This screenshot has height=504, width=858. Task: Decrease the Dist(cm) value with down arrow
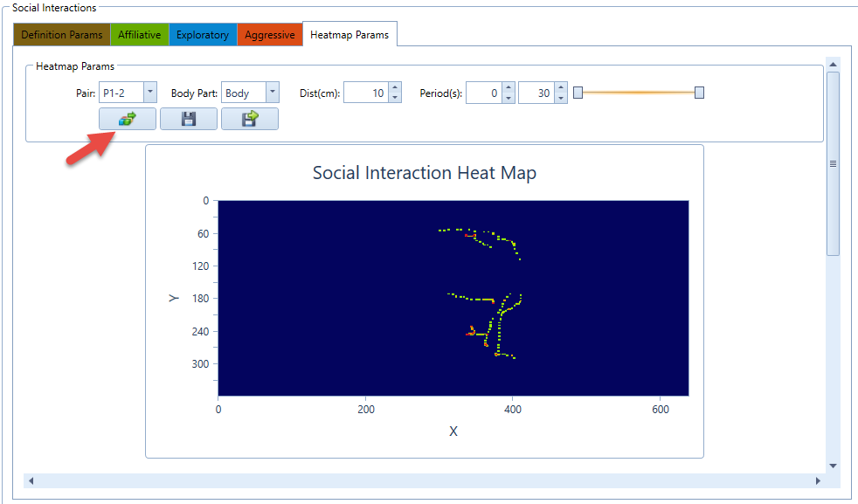point(395,98)
